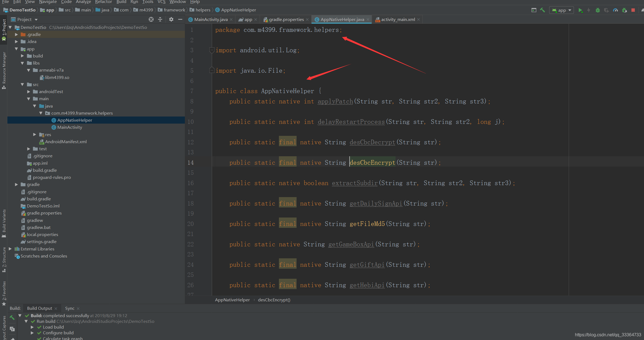Open the Profiler gauge icon
Screen dimensions: 644x340
tap(615, 10)
